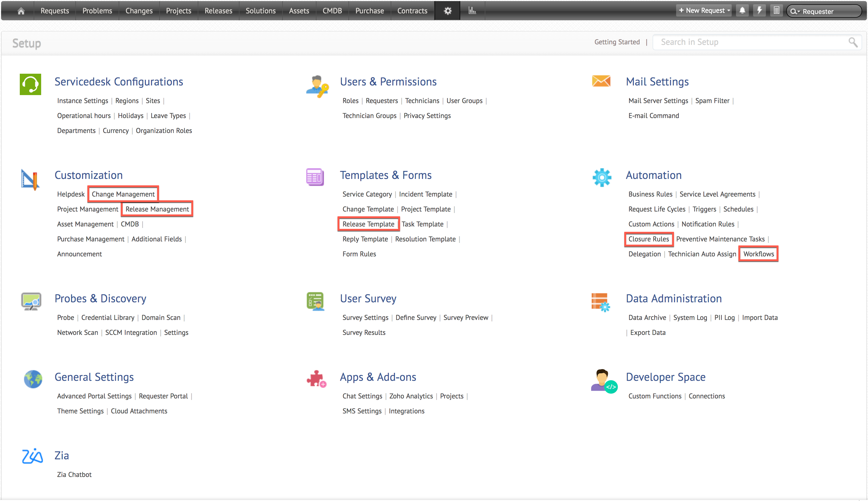The height and width of the screenshot is (501, 868).
Task: Open Release Template under Templates & Forms
Action: click(x=368, y=224)
